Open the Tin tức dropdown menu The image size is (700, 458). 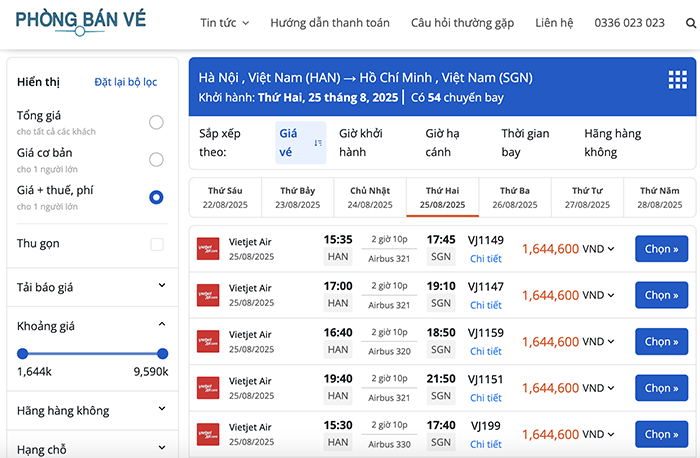coord(224,22)
